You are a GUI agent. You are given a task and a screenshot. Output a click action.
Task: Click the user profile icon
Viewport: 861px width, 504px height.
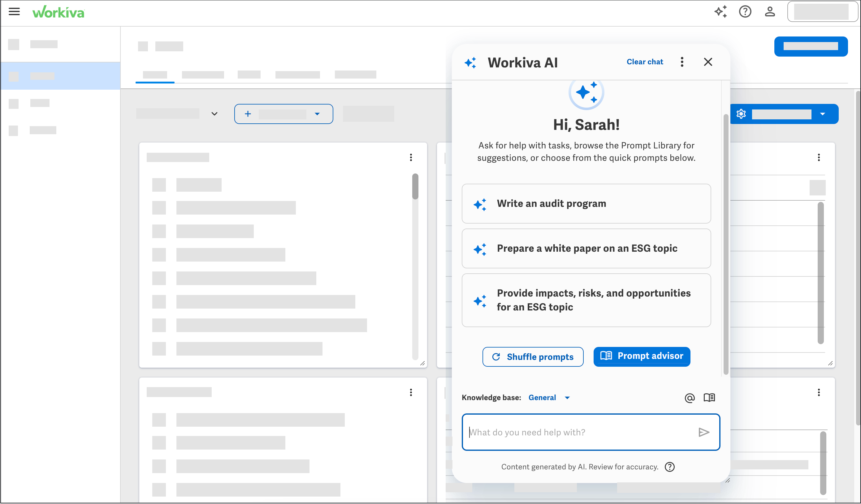coord(770,12)
